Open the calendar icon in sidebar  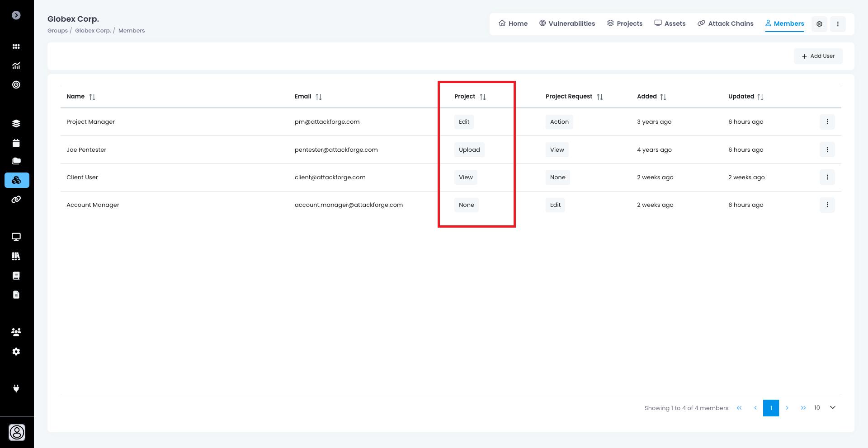[x=16, y=143]
